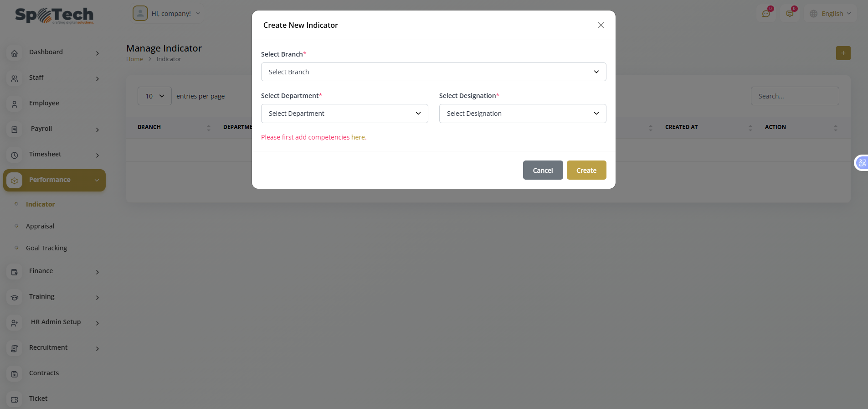Click the Search input field

[x=795, y=96]
